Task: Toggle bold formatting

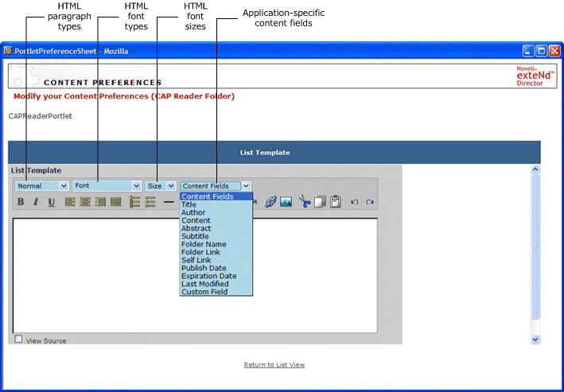Action: pyautogui.click(x=21, y=202)
